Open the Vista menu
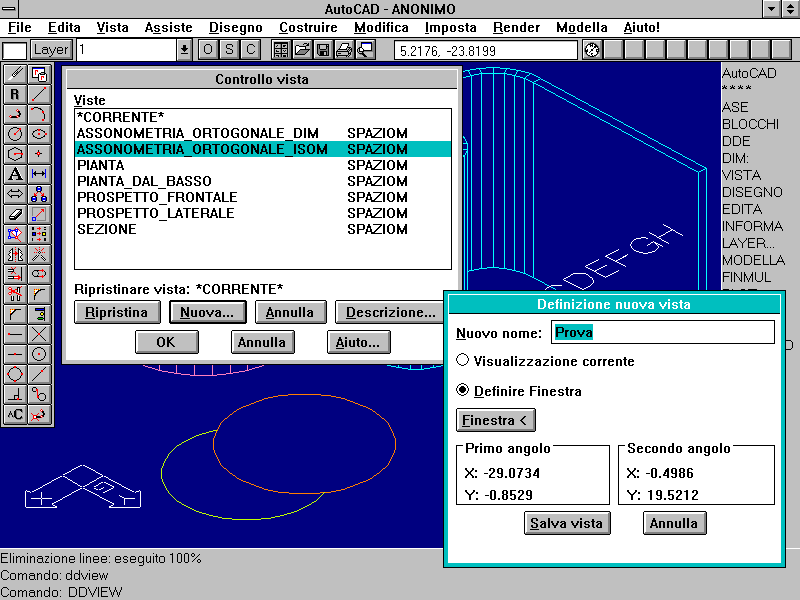Viewport: 800px width, 600px height. [112, 28]
